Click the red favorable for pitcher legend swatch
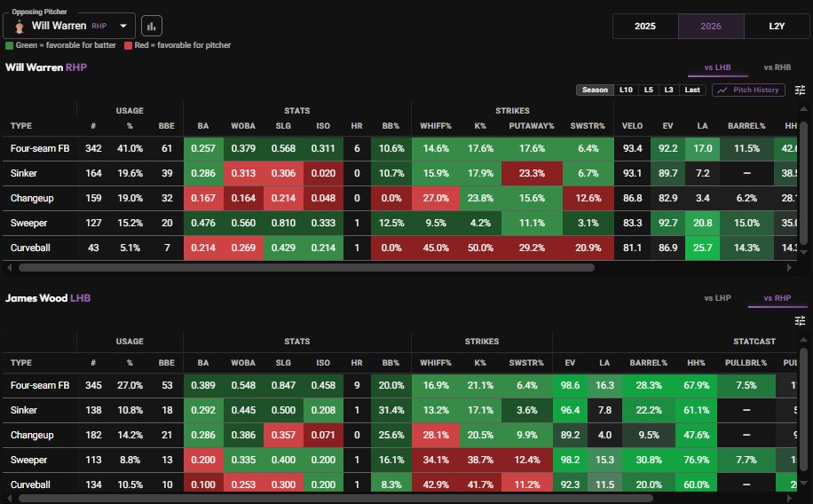Image resolution: width=813 pixels, height=504 pixels. point(128,45)
